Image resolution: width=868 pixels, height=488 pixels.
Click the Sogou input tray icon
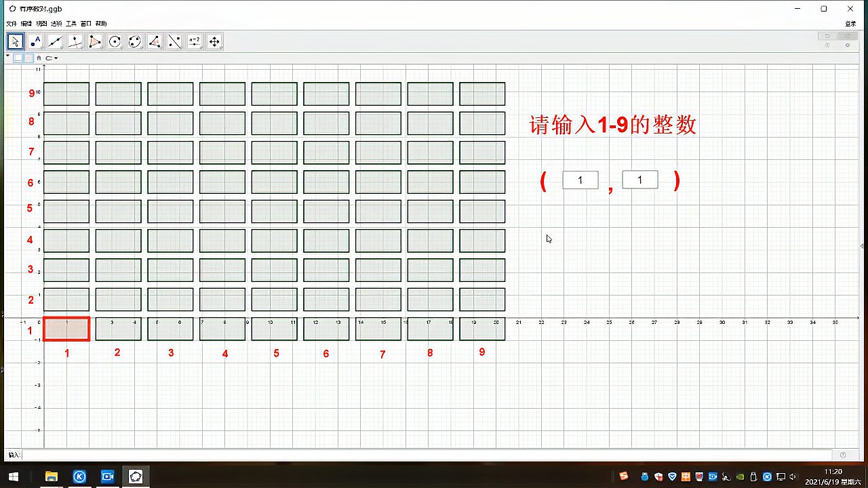point(624,476)
